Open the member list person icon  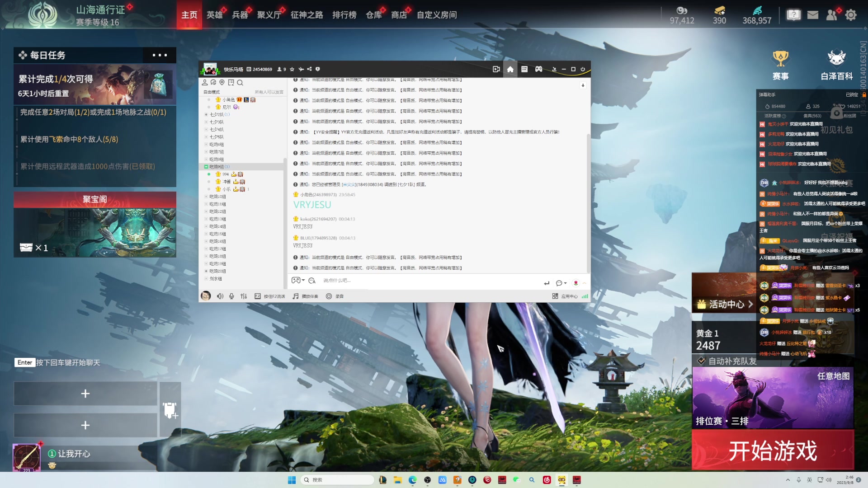tap(205, 83)
